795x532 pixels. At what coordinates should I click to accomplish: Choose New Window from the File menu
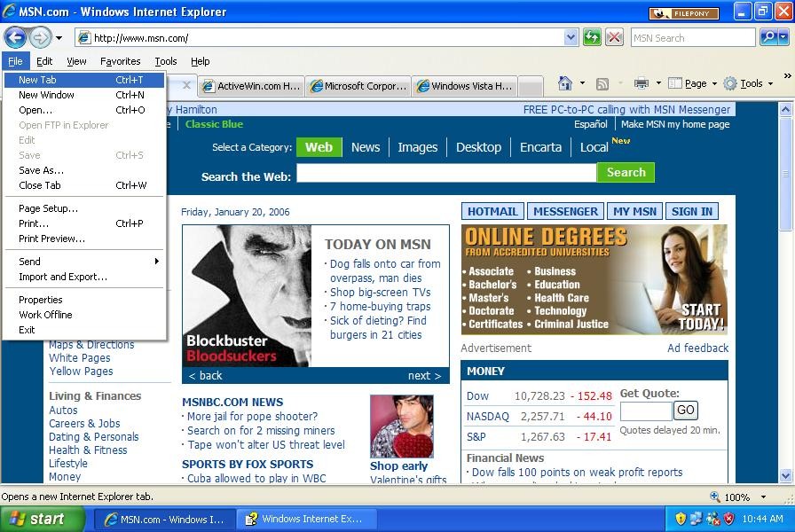(84, 95)
